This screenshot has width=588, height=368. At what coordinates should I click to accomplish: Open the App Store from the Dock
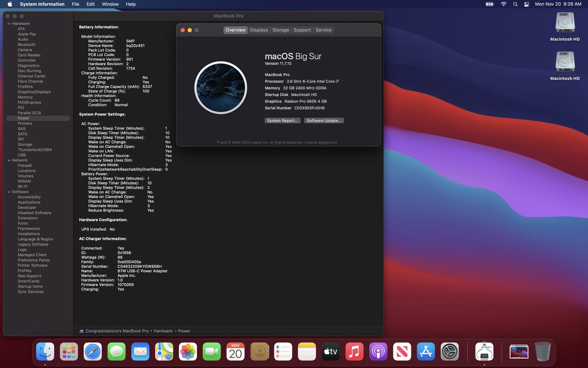426,351
